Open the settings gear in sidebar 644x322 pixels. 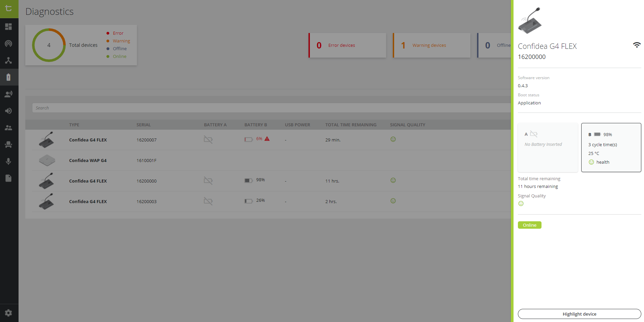coord(9,313)
